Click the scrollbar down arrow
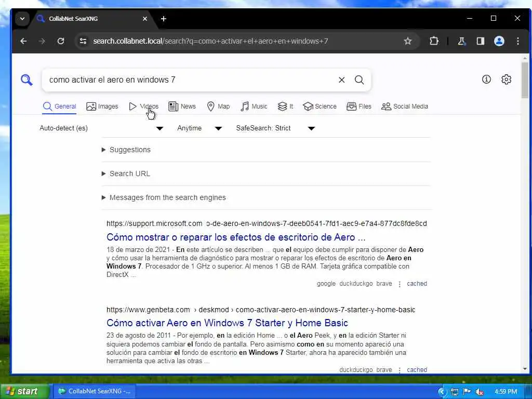The height and width of the screenshot is (399, 532). tap(525, 369)
